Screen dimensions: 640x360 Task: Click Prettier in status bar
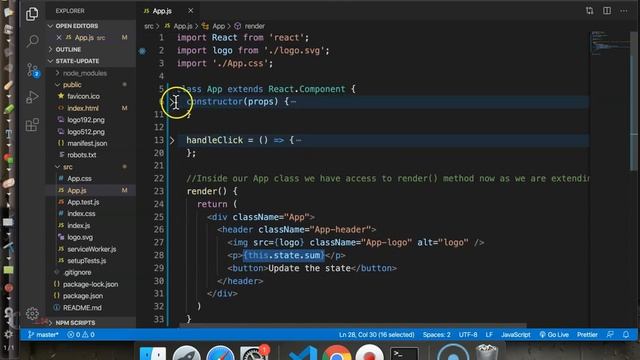click(587, 335)
